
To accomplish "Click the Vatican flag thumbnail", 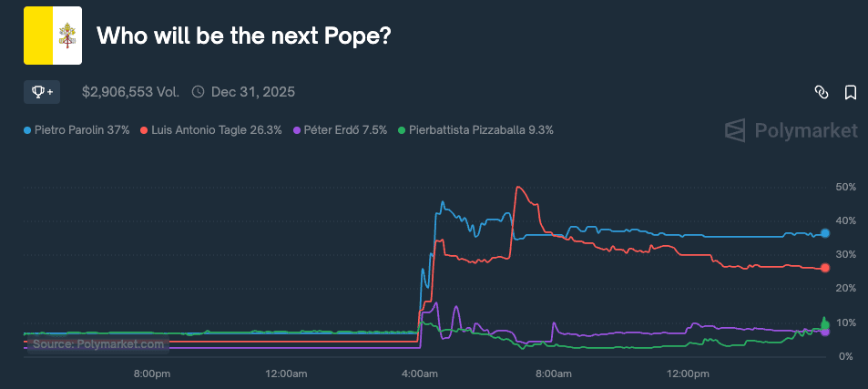I will click(x=53, y=36).
